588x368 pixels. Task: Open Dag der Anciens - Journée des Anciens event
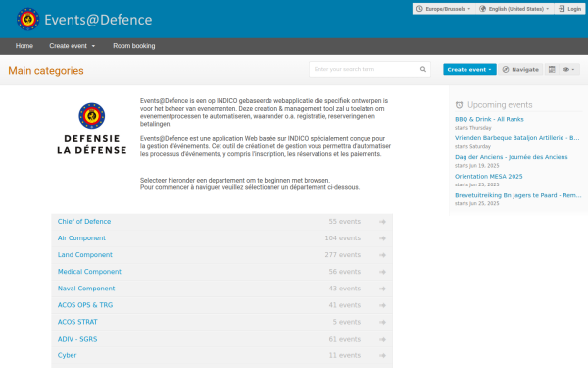512,157
